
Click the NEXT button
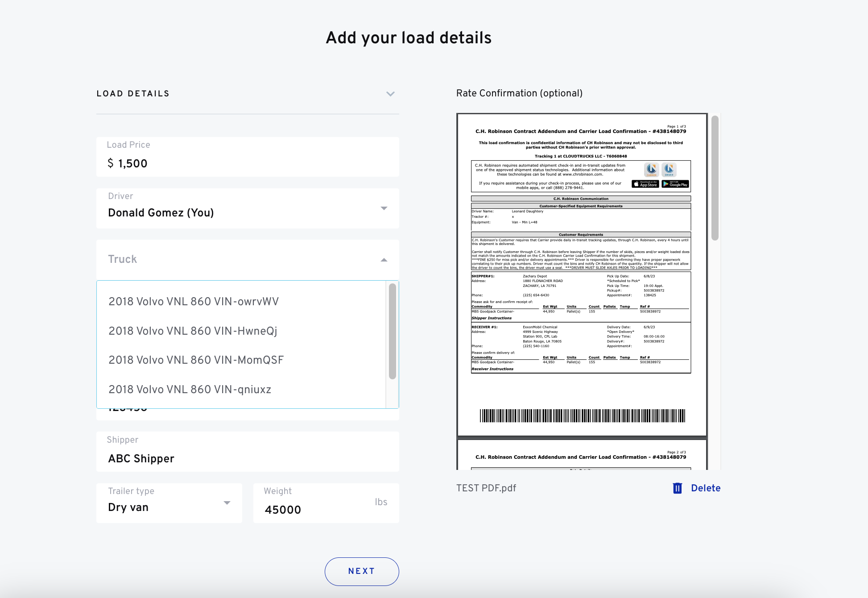(x=362, y=571)
